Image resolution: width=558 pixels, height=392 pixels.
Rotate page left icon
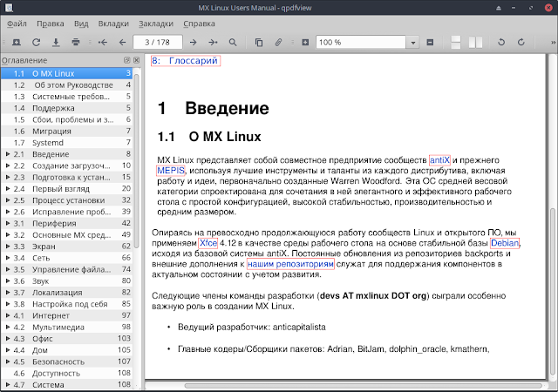[501, 43]
